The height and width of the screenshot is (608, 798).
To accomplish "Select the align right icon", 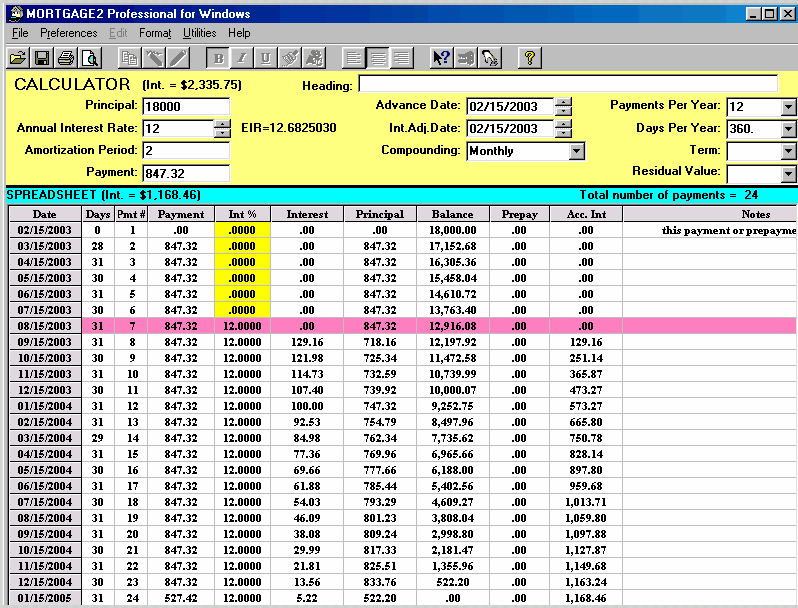I will (402, 58).
